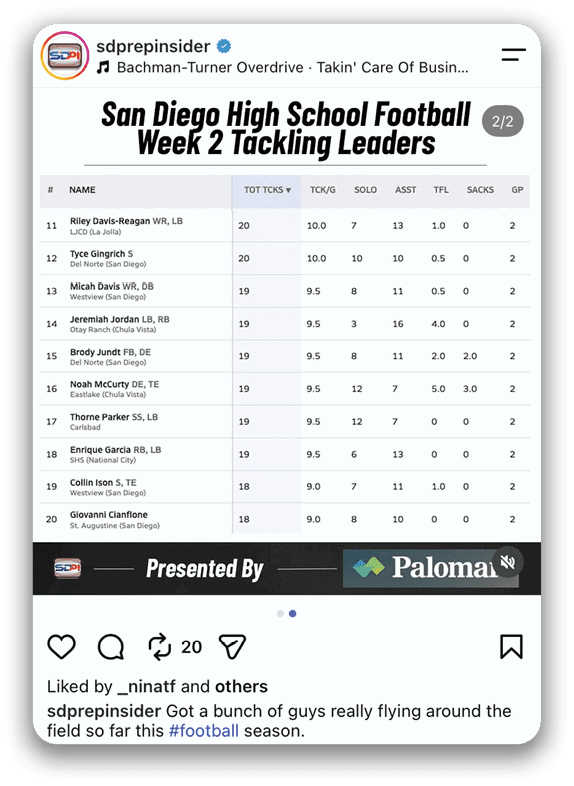Open sdprepinsider profile picture
Viewport: 574px width, 786px height.
[65, 56]
